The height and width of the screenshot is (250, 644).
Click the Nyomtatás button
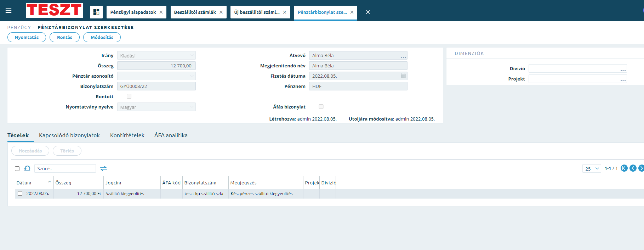[x=27, y=37]
